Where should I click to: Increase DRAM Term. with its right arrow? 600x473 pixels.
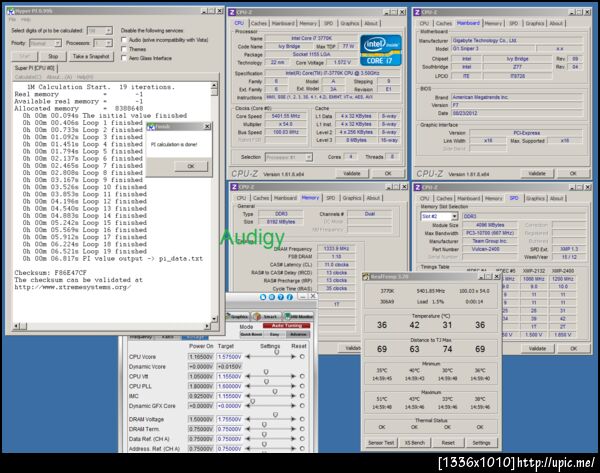(293, 429)
